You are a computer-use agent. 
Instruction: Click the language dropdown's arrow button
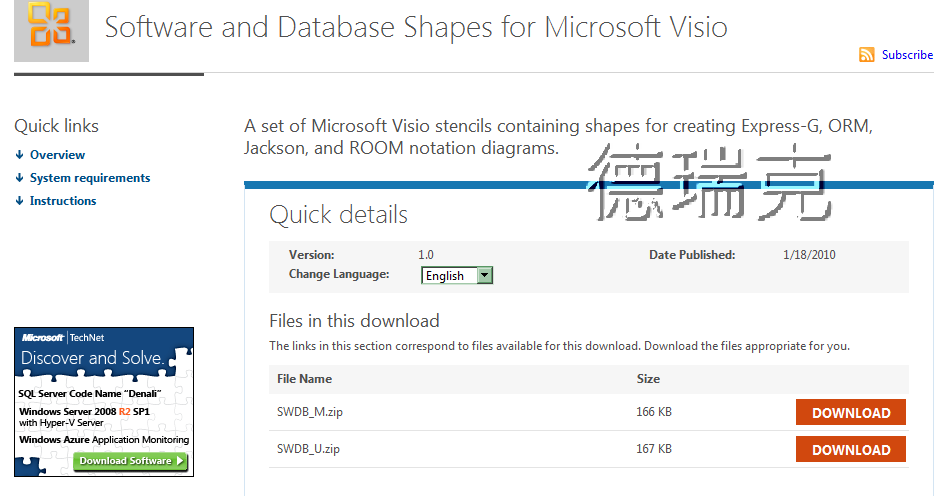pyautogui.click(x=485, y=276)
